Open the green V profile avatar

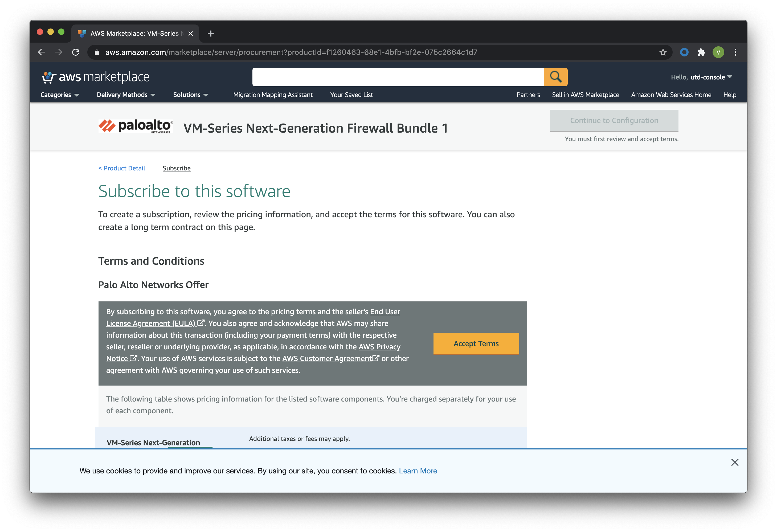(718, 52)
